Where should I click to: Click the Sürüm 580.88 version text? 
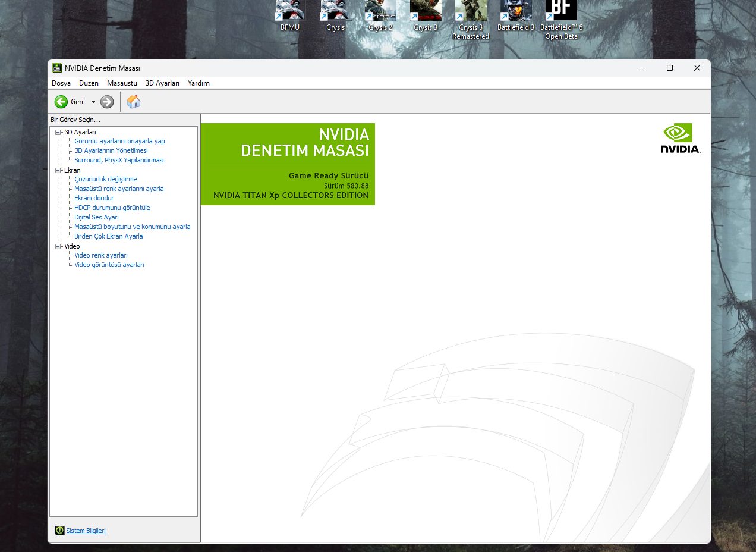pyautogui.click(x=346, y=186)
